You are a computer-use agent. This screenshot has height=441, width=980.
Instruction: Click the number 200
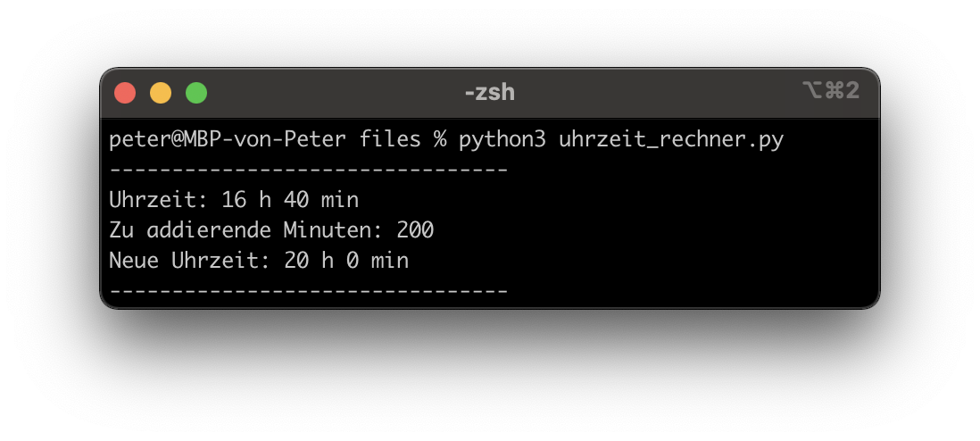coord(415,230)
